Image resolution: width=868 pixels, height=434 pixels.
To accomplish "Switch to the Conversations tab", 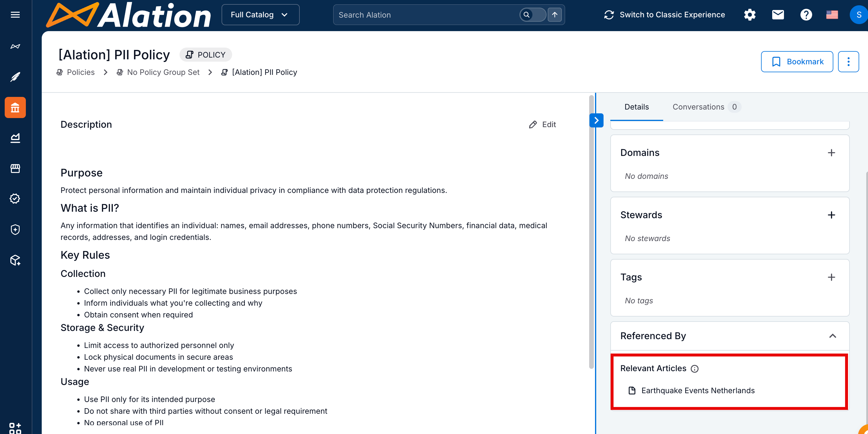I will point(698,107).
